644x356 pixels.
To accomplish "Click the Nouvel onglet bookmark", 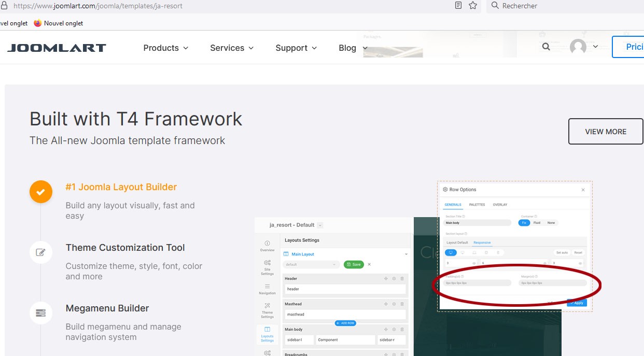I will tap(58, 23).
